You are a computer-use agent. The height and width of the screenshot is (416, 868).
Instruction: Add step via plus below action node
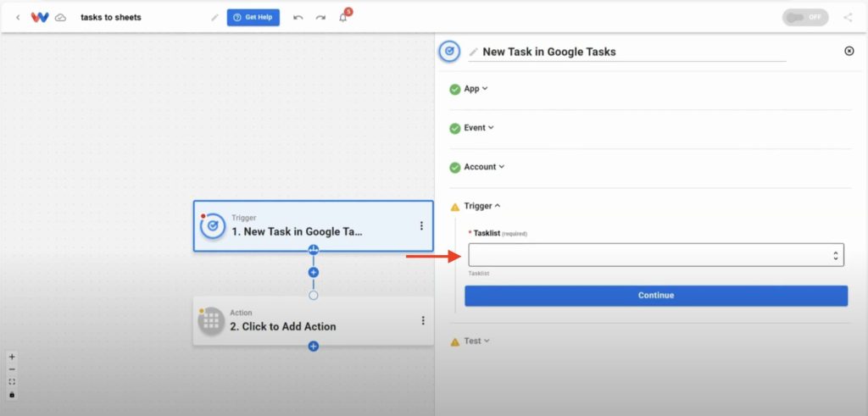click(x=314, y=347)
